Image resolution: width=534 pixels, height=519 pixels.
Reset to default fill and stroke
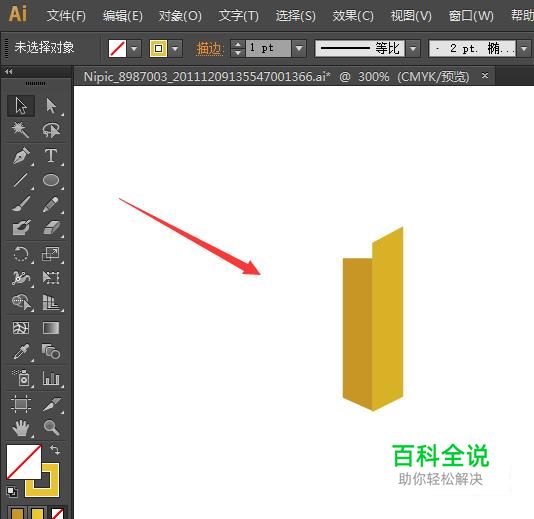coord(12,492)
